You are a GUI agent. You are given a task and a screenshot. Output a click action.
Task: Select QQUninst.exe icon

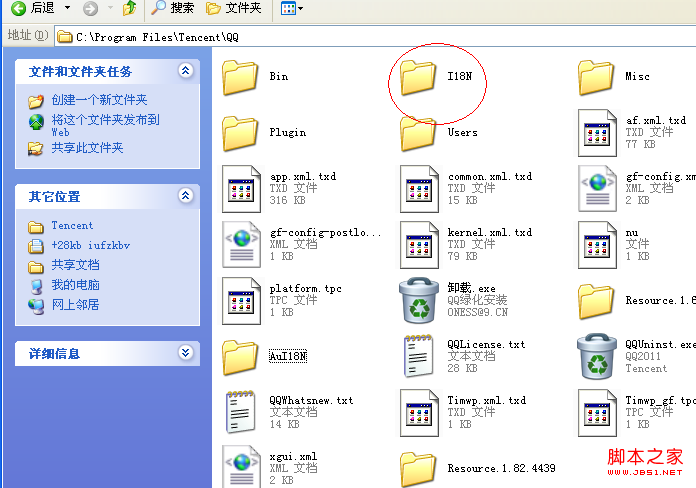click(597, 357)
